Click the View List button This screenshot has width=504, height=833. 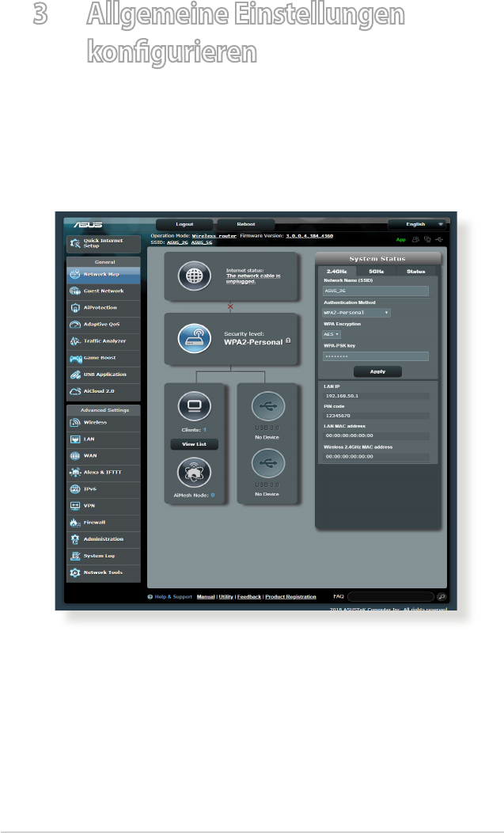click(194, 444)
